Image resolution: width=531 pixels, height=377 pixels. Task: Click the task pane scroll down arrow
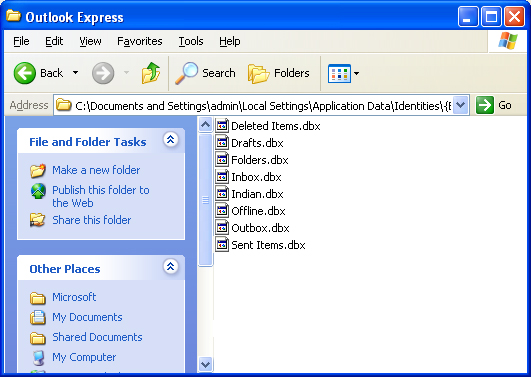205,364
